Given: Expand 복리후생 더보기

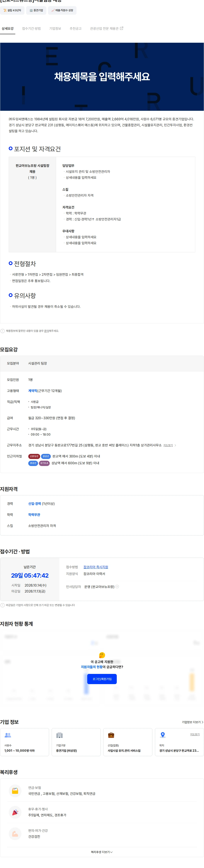Looking at the screenshot, I should click(102, 852).
